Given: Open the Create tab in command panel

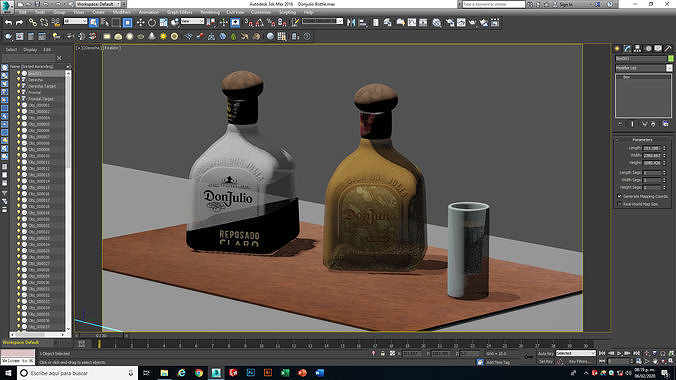Looking at the screenshot, I should (617, 49).
